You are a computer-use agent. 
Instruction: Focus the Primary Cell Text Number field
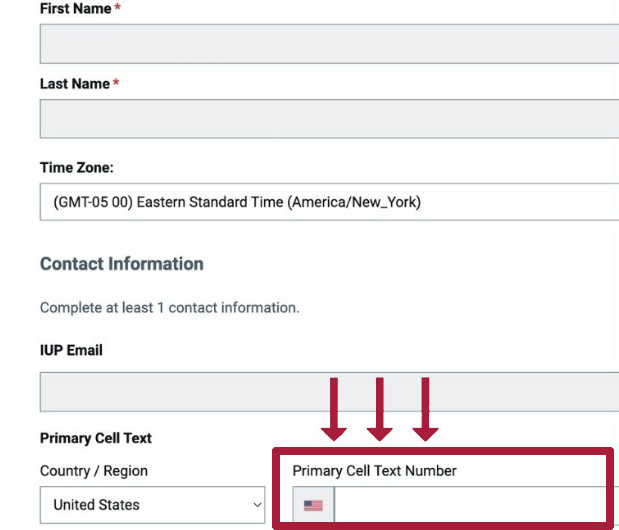click(471, 505)
